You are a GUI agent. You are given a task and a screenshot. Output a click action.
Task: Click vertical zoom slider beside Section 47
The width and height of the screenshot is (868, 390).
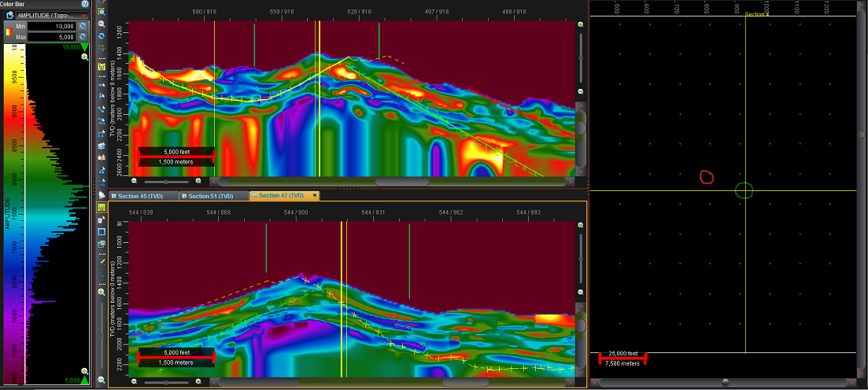(581, 260)
